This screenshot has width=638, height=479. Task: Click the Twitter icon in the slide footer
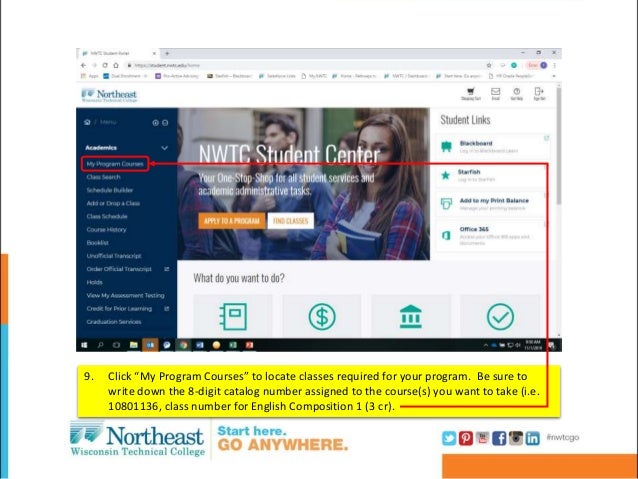[x=449, y=438]
